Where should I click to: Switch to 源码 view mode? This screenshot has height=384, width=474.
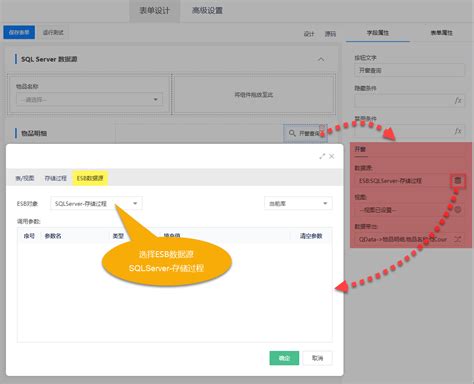click(x=330, y=34)
